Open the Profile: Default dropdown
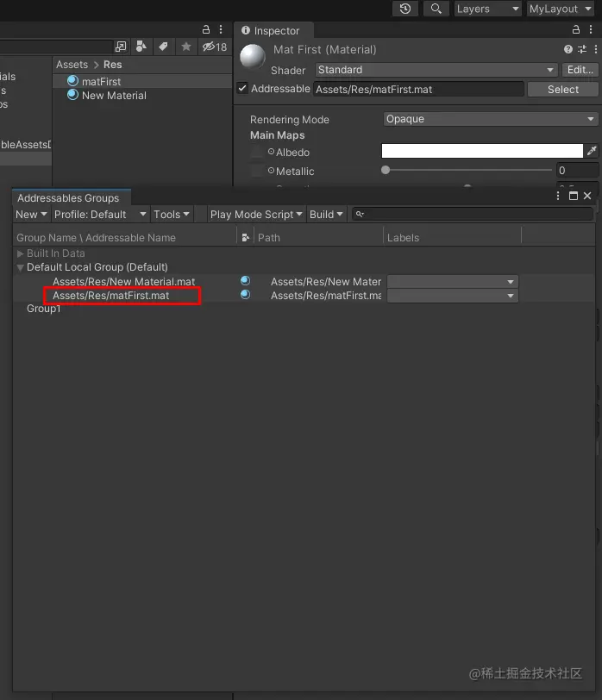The width and height of the screenshot is (602, 700). coord(101,215)
